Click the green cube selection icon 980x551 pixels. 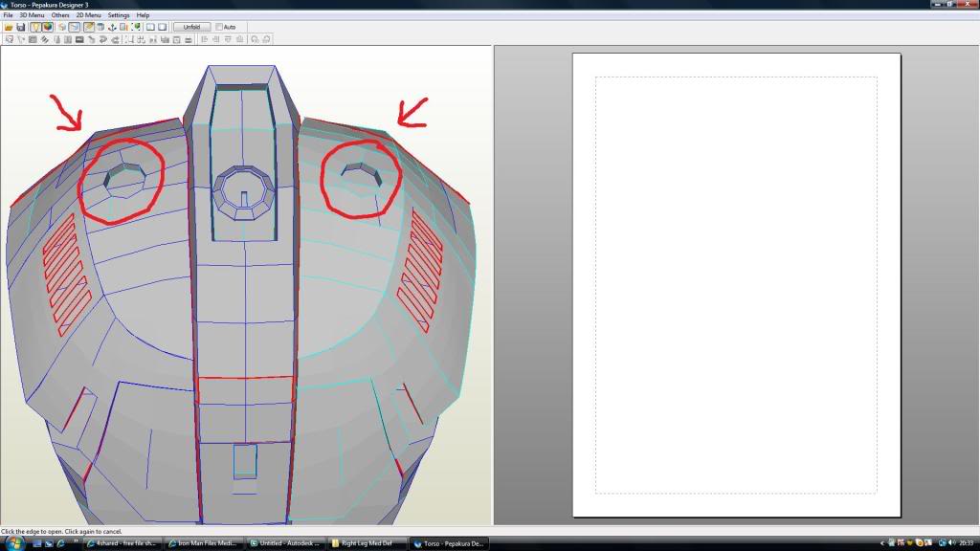[x=136, y=27]
